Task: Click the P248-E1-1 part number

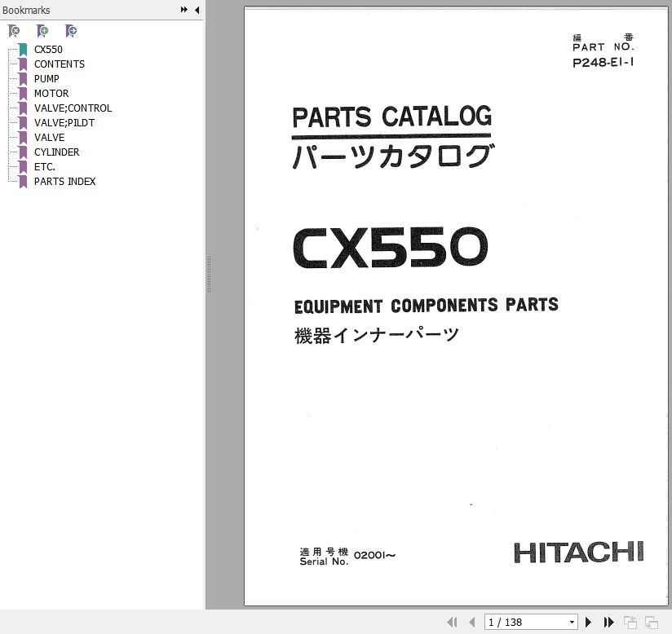Action: pos(603,63)
